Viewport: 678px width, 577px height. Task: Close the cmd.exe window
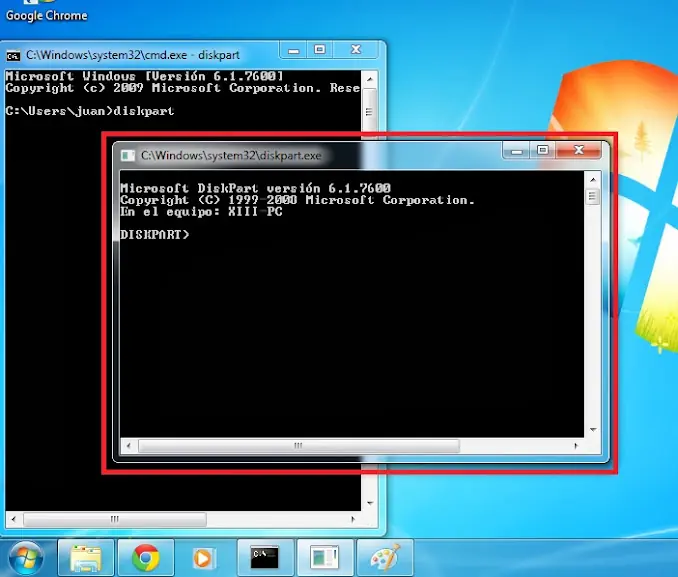pos(355,50)
